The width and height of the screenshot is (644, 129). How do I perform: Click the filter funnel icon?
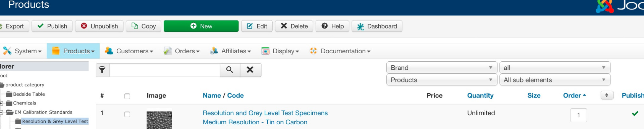(x=103, y=70)
